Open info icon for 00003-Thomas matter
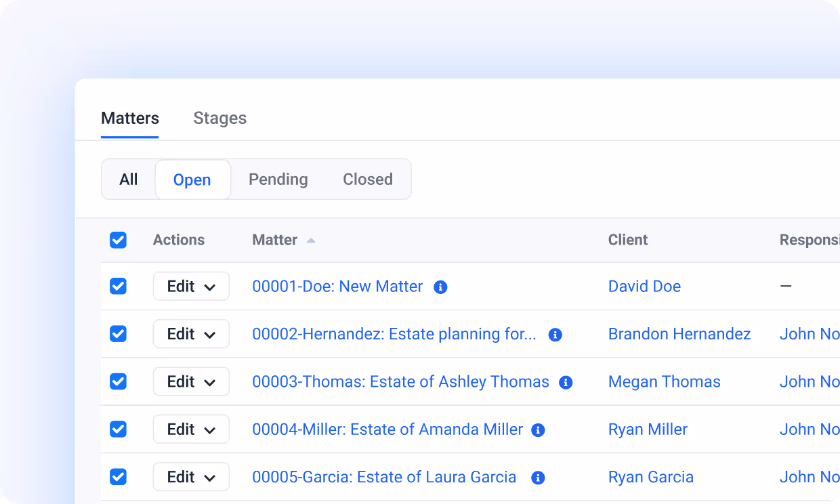840x504 pixels. tap(566, 383)
